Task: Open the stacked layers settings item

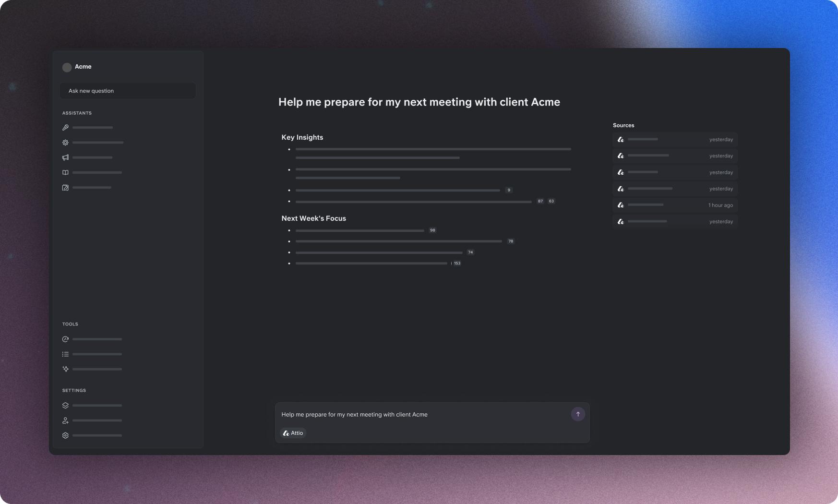Action: click(x=66, y=406)
